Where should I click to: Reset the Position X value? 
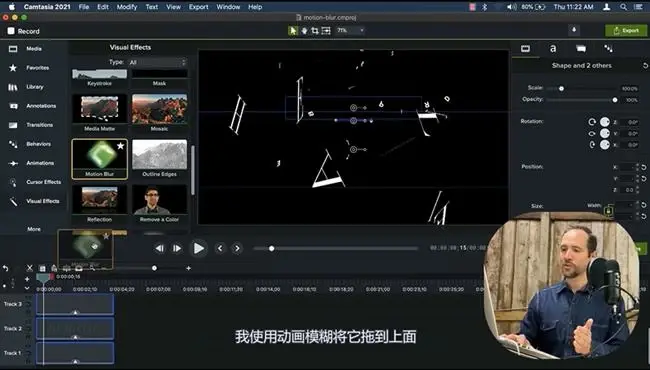[x=644, y=167]
